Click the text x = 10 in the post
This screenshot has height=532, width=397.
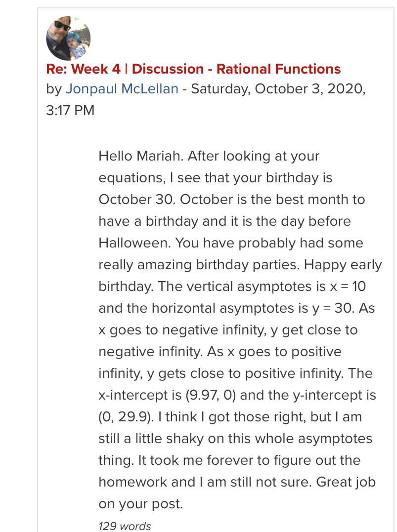(348, 286)
